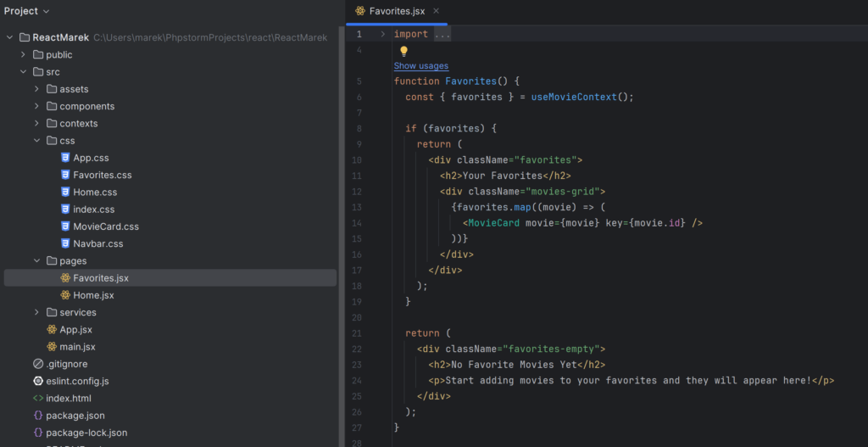Open main.jsx from the project tree
The image size is (868, 447).
pyautogui.click(x=77, y=347)
